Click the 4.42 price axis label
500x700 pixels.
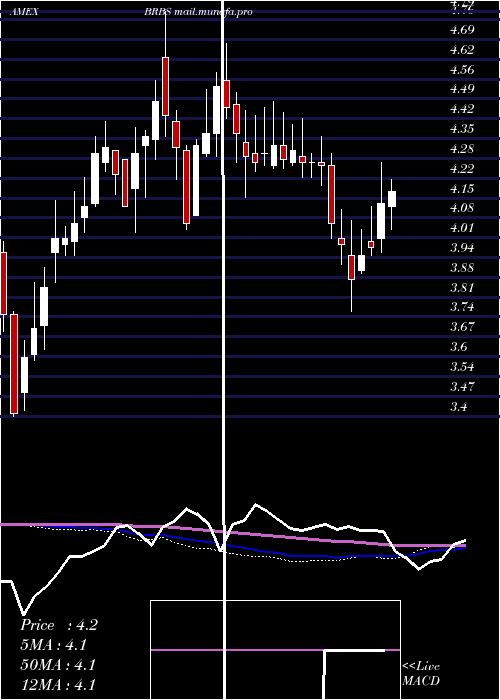(462, 108)
